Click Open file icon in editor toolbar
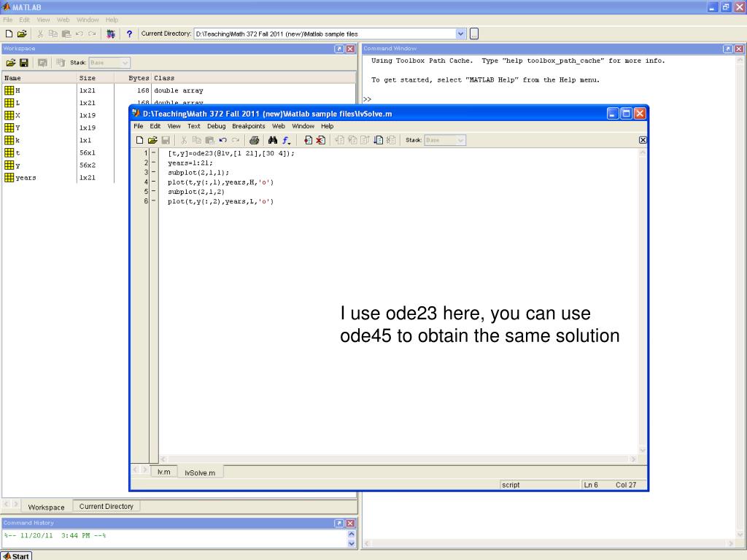The image size is (747, 560). click(152, 140)
